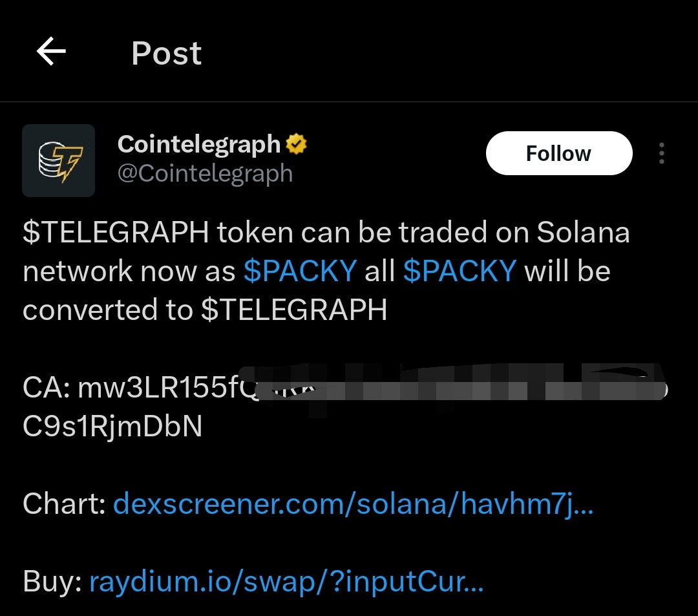Screen dimensions: 698x616
Task: Tap the 'Chart:' label
Action: (x=64, y=504)
